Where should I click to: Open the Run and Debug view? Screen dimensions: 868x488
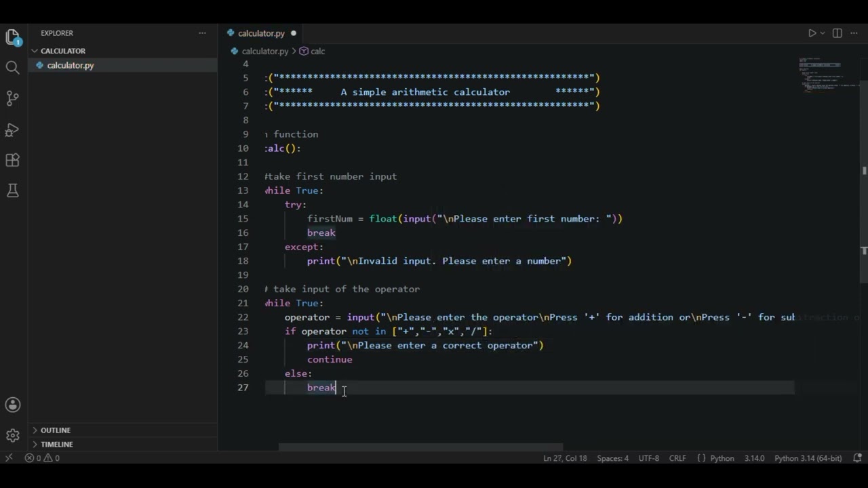pos(12,129)
